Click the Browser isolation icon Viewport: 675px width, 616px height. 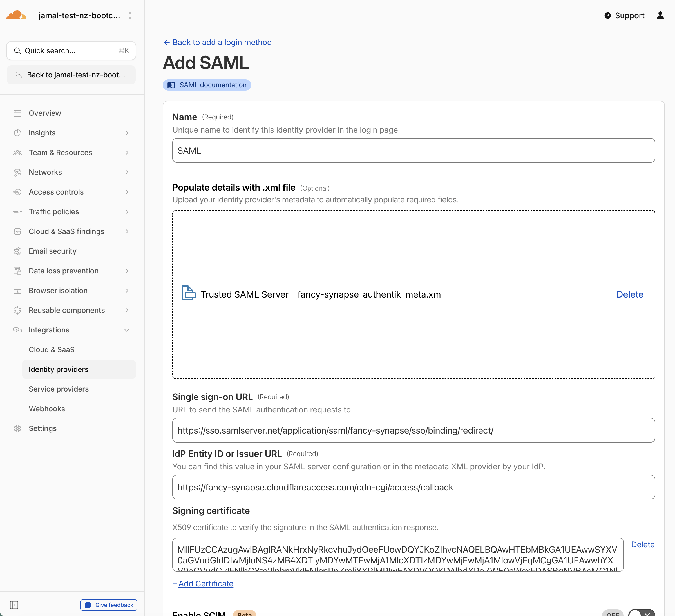17,291
